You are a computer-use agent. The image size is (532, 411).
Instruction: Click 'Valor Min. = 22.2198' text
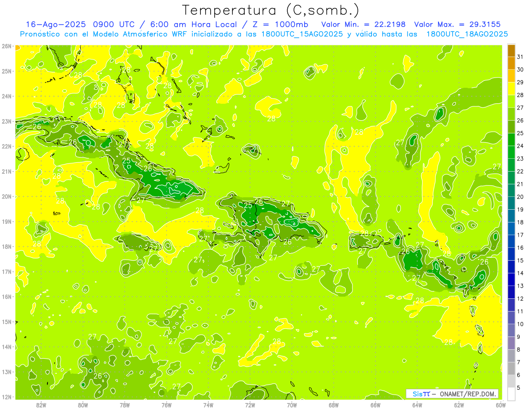pyautogui.click(x=364, y=24)
